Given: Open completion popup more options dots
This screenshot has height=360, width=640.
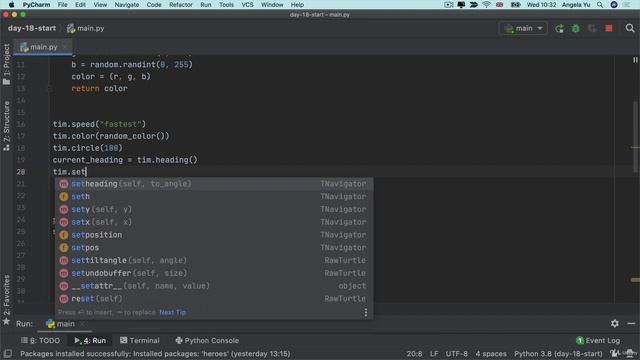Looking at the screenshot, I should click(x=366, y=312).
